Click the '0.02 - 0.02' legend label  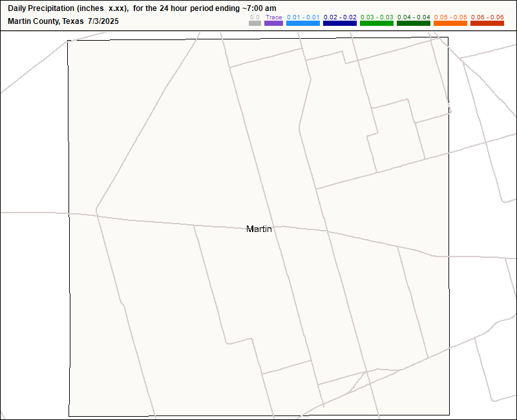341,17
